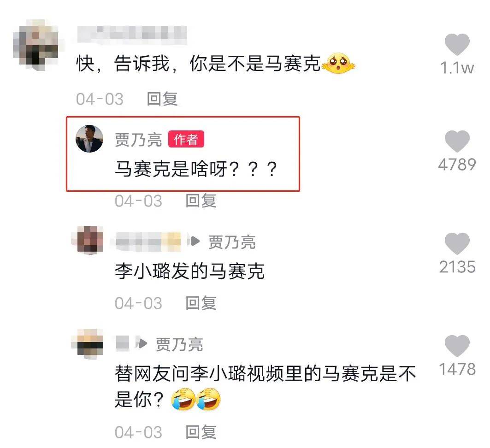490x448 pixels.
Task: Tap the comment text 李小璐发的马赛克
Action: (x=190, y=271)
